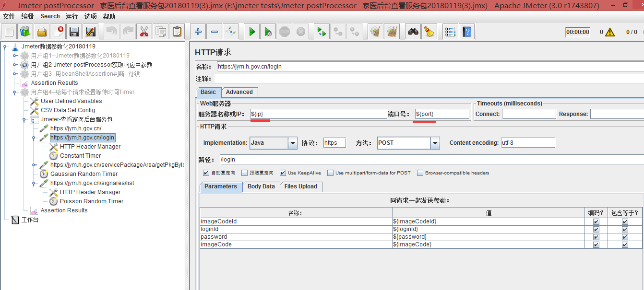Toggle 包含等于 checkbox in imageCode row
The image size is (644, 290).
click(x=625, y=244)
